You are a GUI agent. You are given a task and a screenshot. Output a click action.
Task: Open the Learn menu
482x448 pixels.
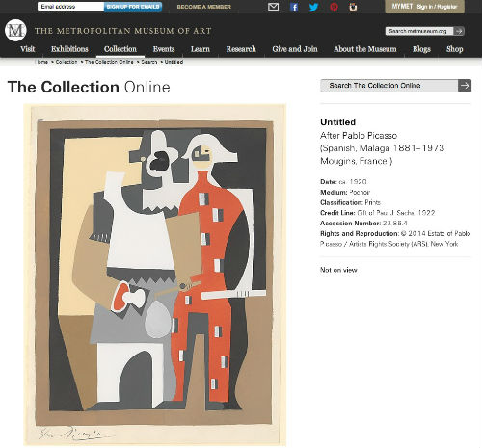201,49
